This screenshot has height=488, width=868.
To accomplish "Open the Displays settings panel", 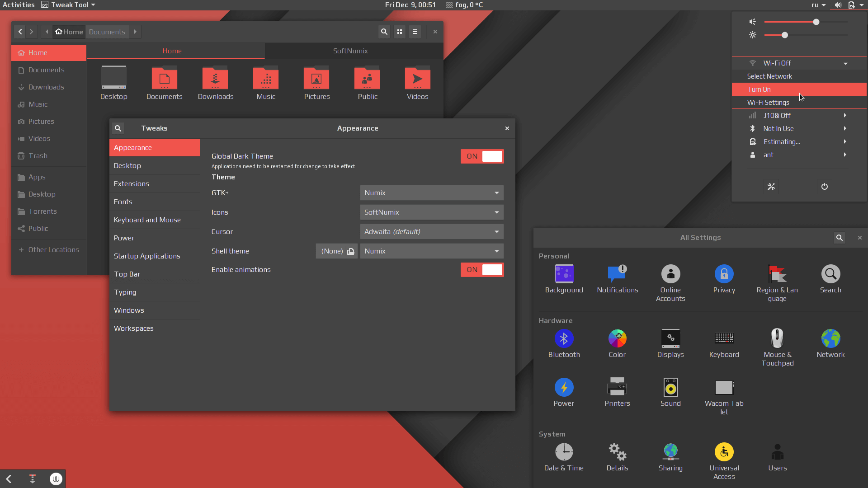I will click(x=670, y=338).
